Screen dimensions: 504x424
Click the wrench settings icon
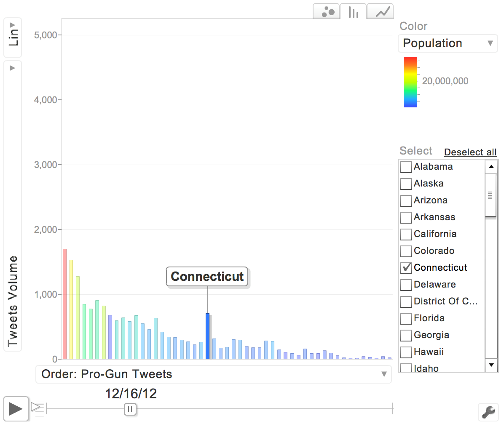488,411
